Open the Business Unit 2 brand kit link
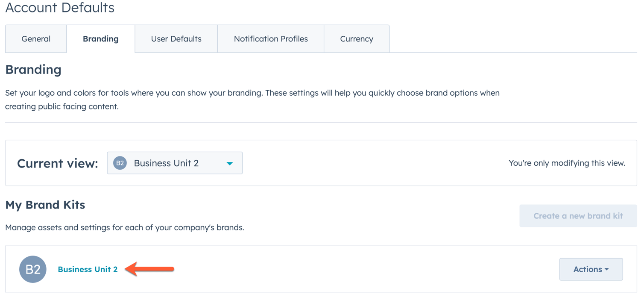This screenshot has width=644, height=297. coord(88,269)
